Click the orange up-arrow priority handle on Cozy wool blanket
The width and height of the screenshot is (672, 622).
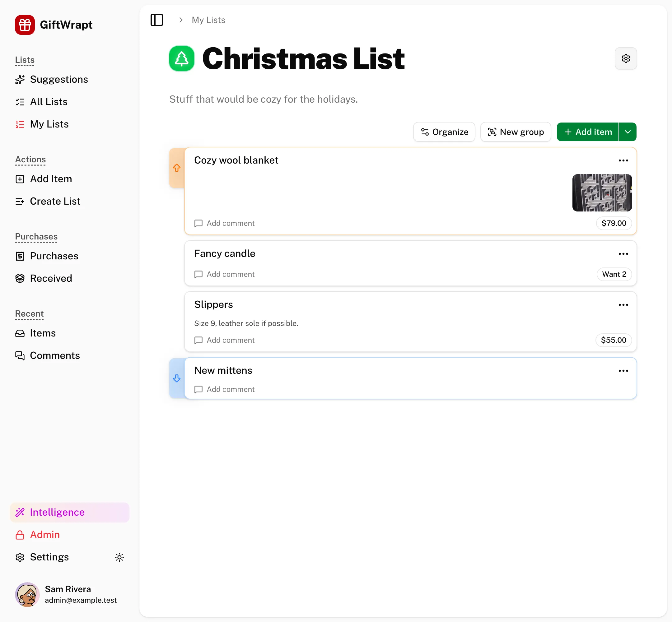[177, 168]
